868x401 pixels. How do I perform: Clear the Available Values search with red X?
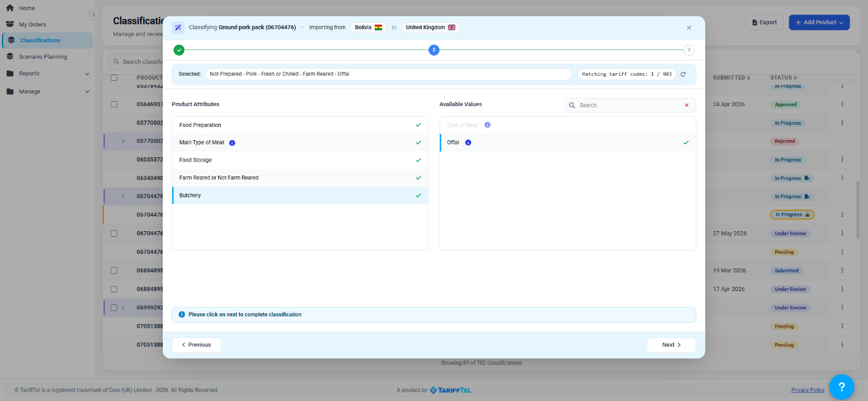pos(686,105)
